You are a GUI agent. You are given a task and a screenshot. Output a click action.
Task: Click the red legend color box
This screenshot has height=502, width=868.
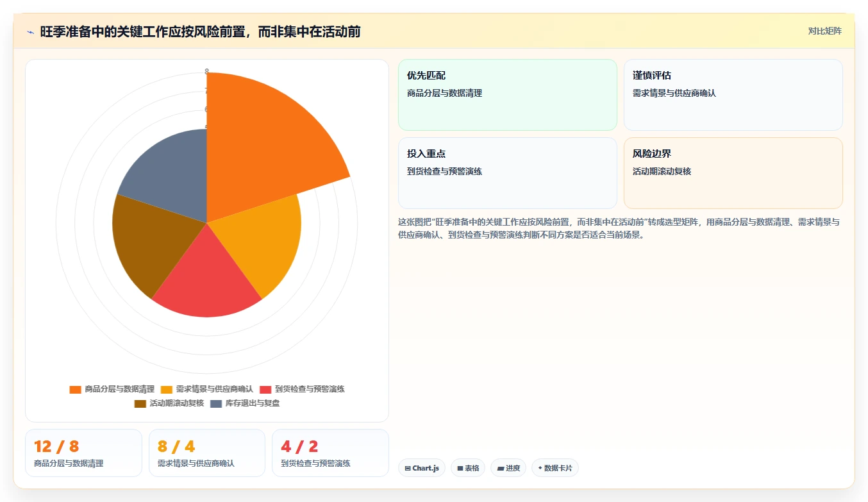(x=265, y=390)
